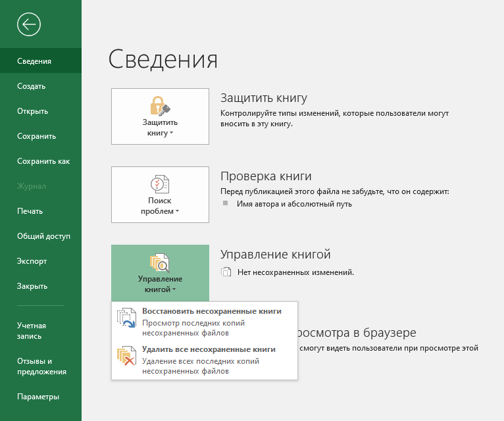Click text Имя автора и абсолютный путь
Screen dimensions: 504x421
294,204
